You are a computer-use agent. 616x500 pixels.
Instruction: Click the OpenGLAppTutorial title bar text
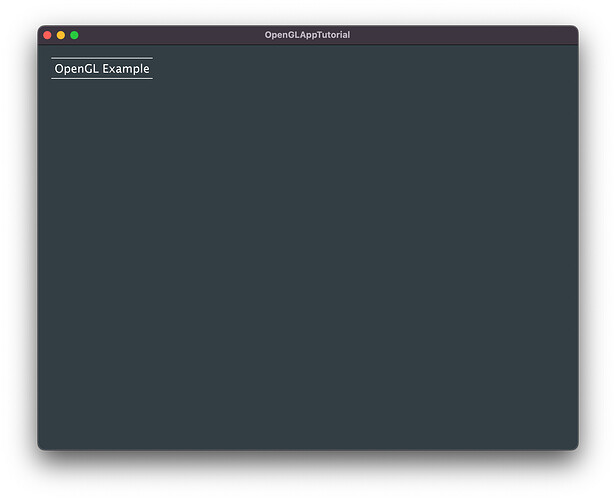[x=307, y=35]
